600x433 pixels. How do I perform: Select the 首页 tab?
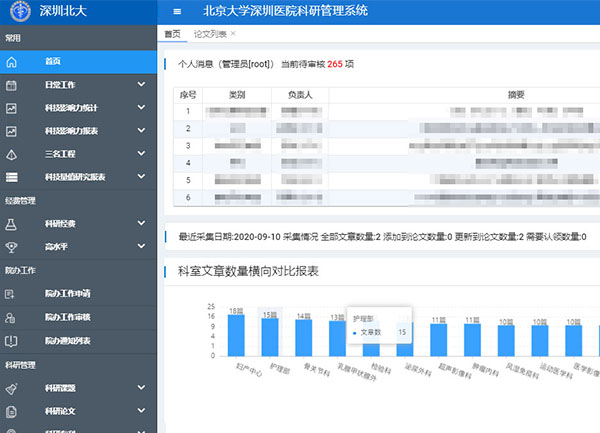pos(172,34)
